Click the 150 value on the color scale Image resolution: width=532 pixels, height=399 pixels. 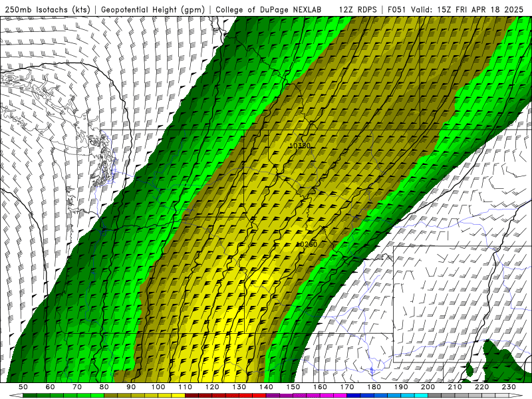[293, 387]
